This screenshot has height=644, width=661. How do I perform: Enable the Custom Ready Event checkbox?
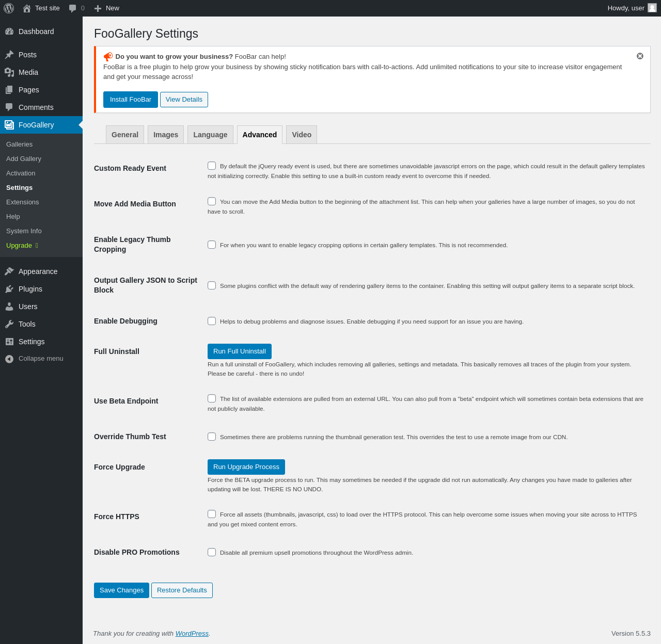[212, 166]
